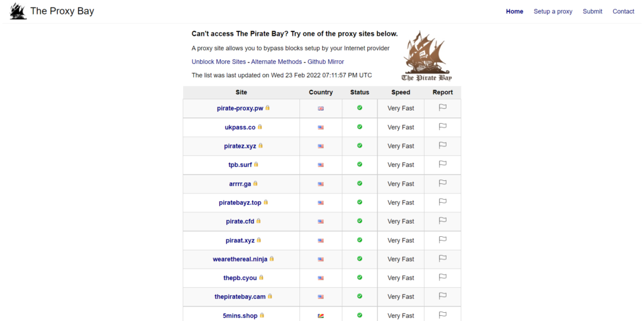Image resolution: width=644 pixels, height=321 pixels.
Task: Click the report flag for tpb.surf
Action: (x=442, y=164)
